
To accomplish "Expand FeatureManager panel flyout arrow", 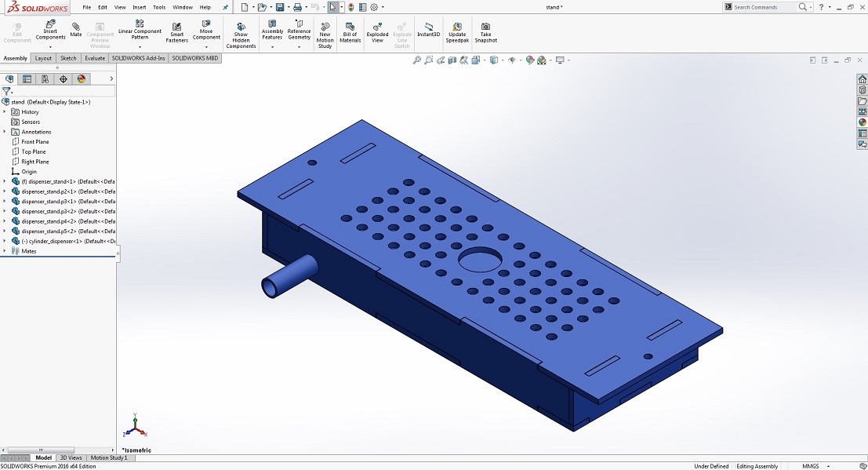I will coord(111,78).
